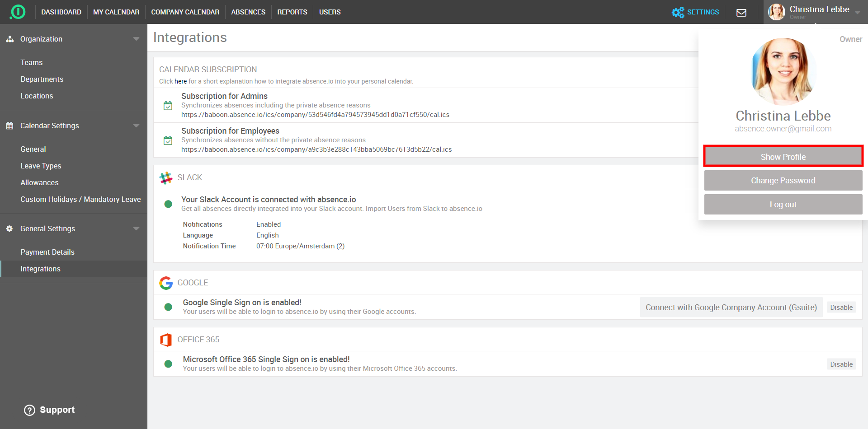Open the mail envelope icon
The image size is (868, 429).
(x=741, y=13)
